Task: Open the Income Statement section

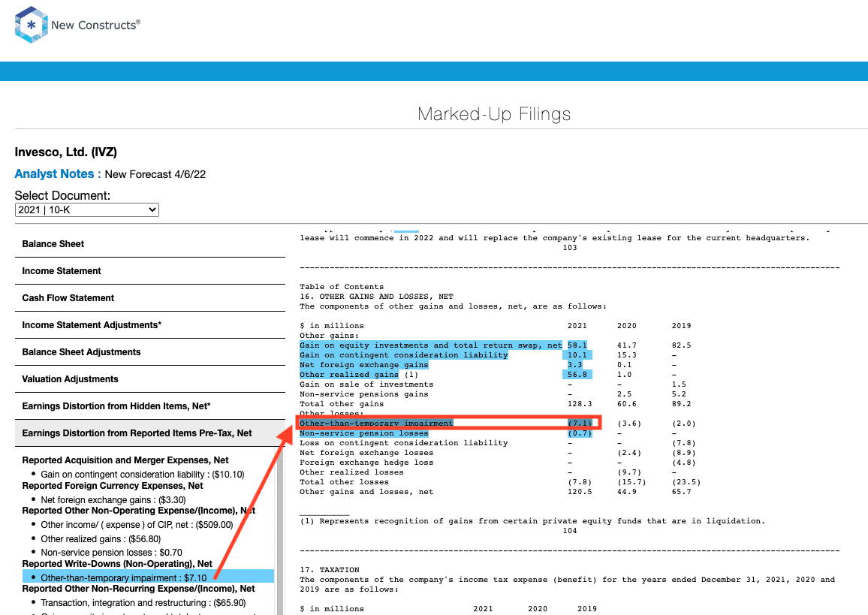Action: 150,271
